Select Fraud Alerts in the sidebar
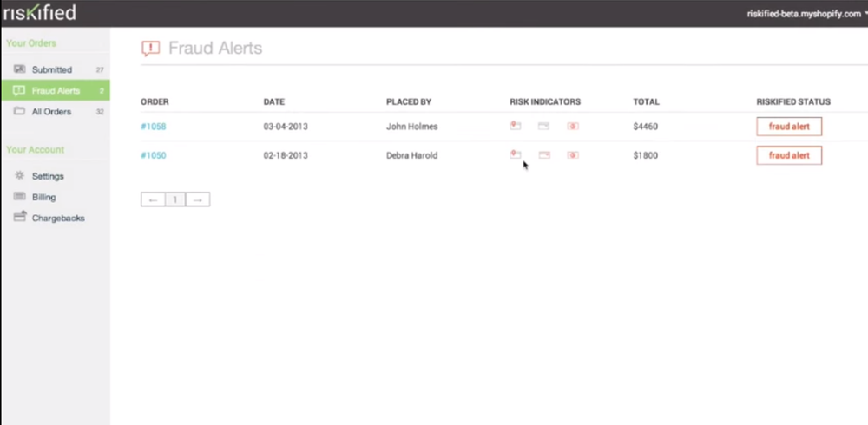The height and width of the screenshot is (425, 868). (x=55, y=90)
